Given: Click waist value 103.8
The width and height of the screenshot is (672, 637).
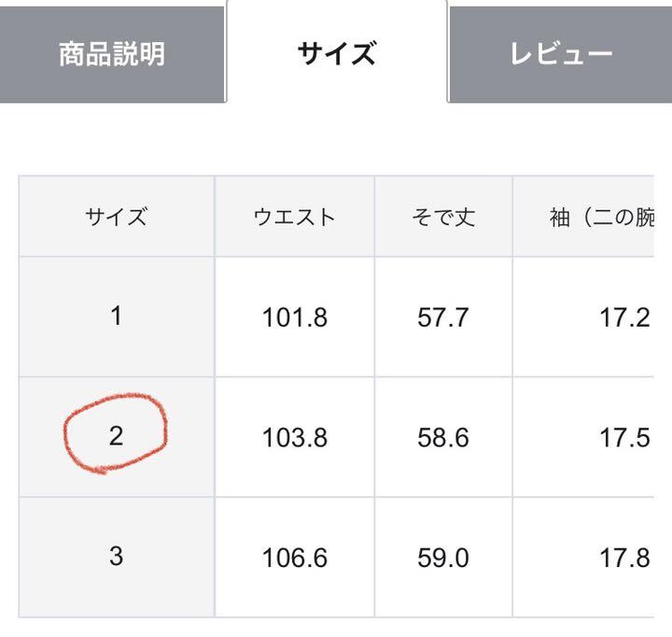Looking at the screenshot, I should point(294,437).
